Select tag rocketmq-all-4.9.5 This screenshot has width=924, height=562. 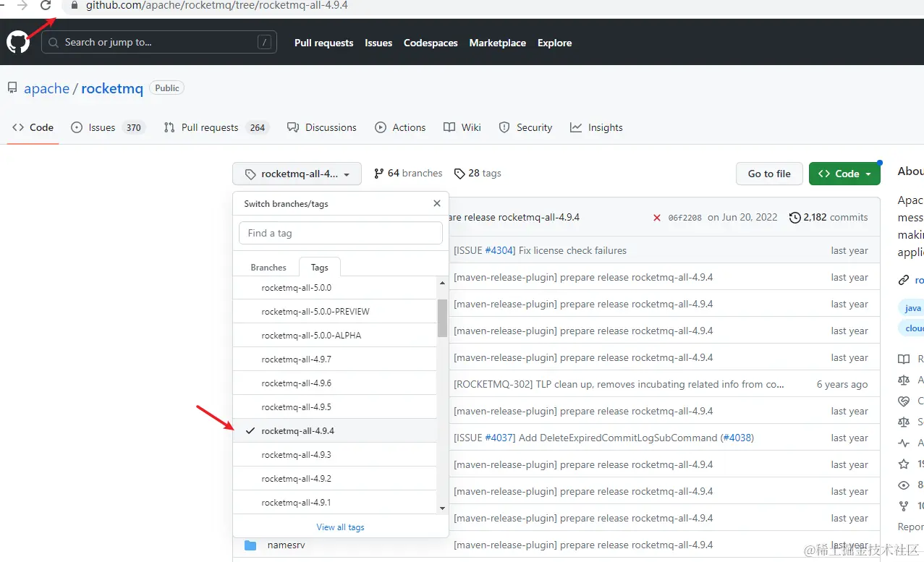click(335, 406)
